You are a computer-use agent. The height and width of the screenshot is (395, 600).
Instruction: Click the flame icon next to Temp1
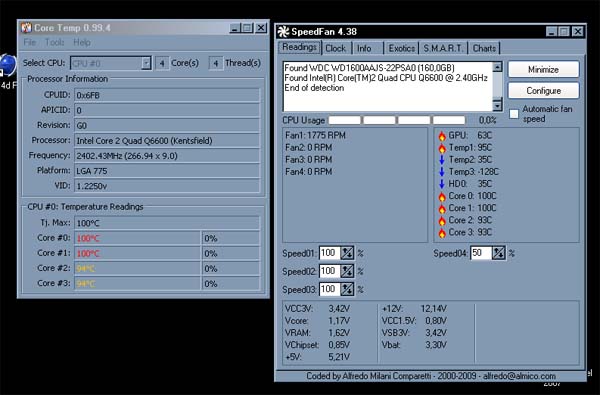pos(442,148)
